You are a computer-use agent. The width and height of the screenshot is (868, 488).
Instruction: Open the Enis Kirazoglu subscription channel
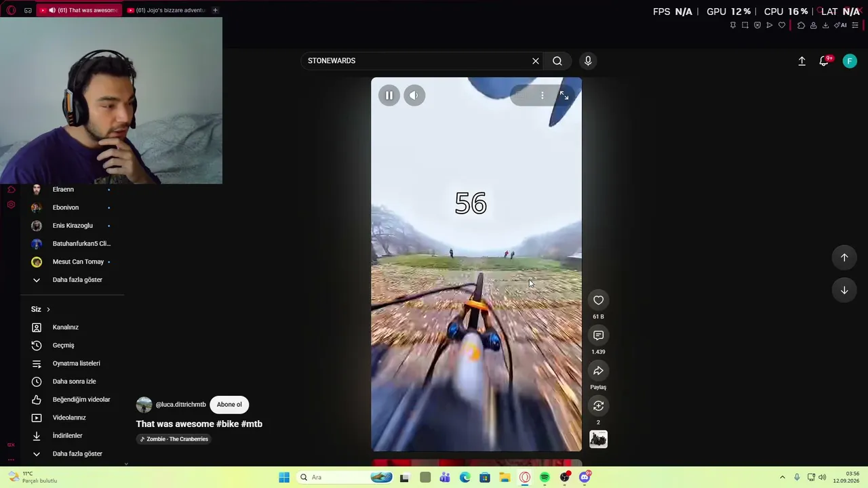pyautogui.click(x=72, y=226)
